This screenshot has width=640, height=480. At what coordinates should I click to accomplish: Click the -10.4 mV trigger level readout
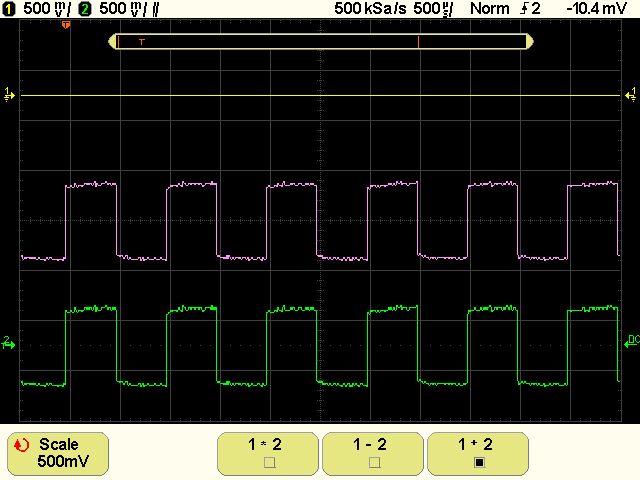click(596, 9)
